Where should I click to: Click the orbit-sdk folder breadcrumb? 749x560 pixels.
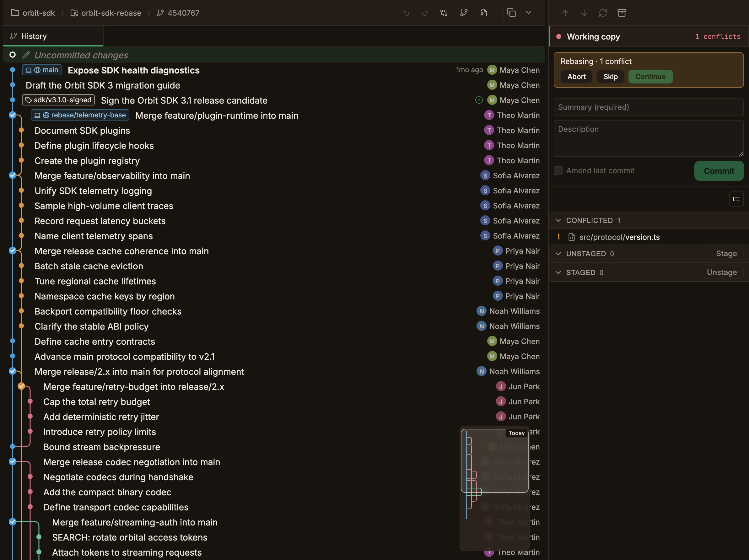33,13
